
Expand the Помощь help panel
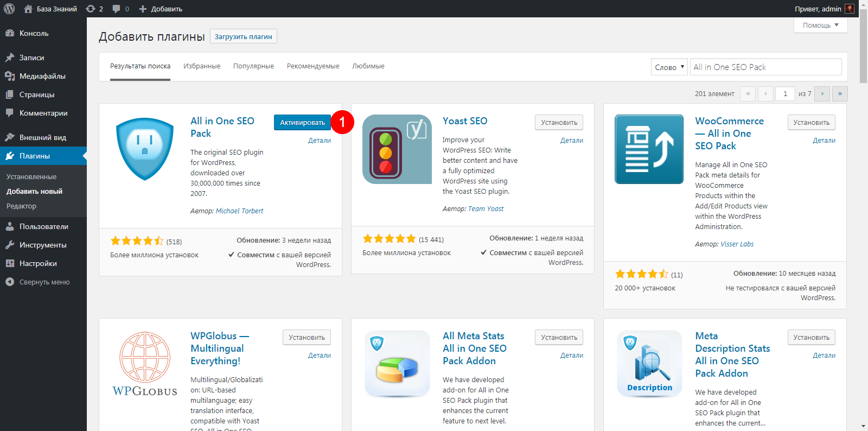(x=821, y=25)
